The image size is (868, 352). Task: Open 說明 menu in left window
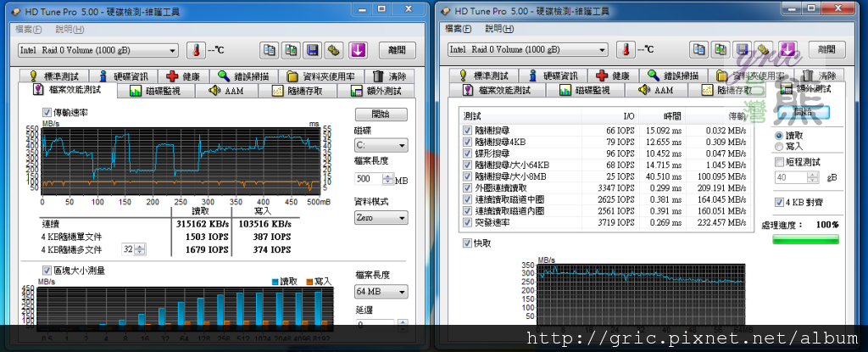(70, 30)
